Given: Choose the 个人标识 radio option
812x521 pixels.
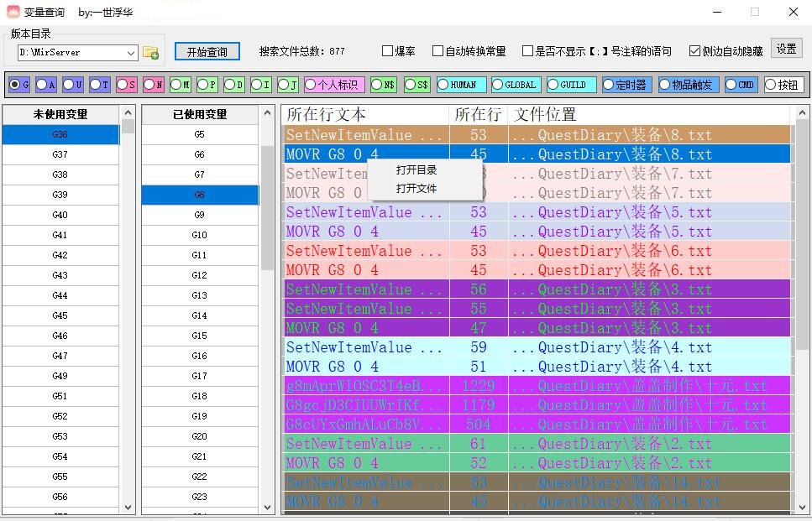Looking at the screenshot, I should [334, 85].
